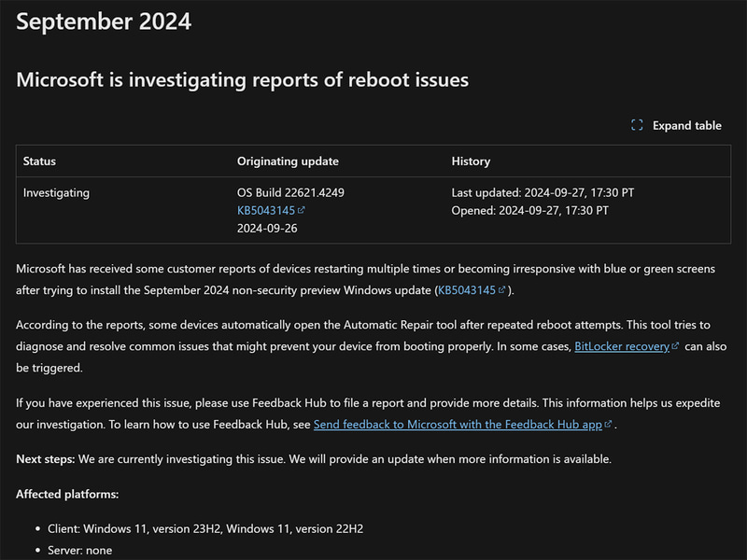The height and width of the screenshot is (560, 747).
Task: Click the Next steps label
Action: (45, 459)
